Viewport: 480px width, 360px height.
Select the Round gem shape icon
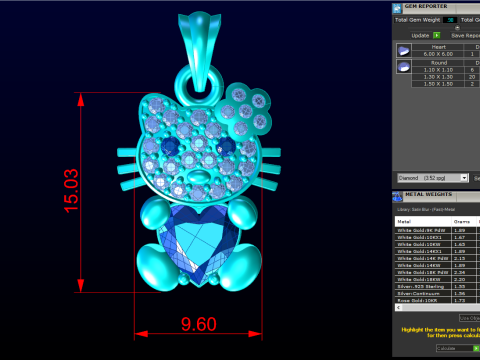(x=404, y=66)
